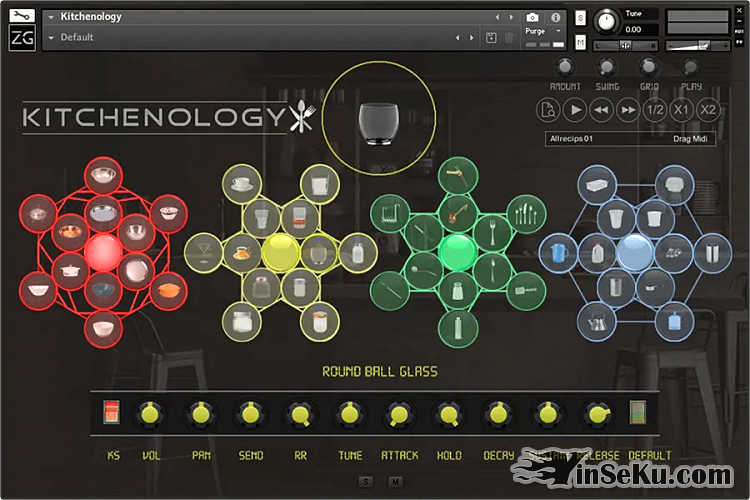750x500 pixels.
Task: Open the Purge dropdown menu
Action: point(543,31)
